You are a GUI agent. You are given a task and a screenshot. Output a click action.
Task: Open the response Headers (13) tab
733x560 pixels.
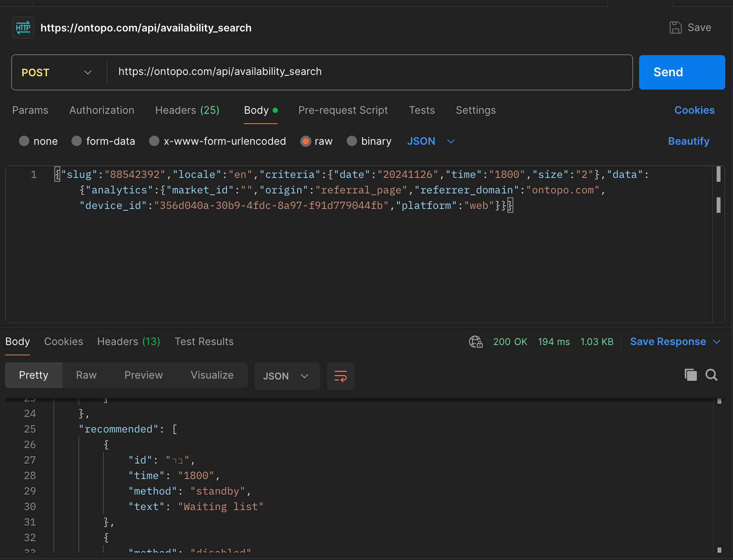[129, 342]
